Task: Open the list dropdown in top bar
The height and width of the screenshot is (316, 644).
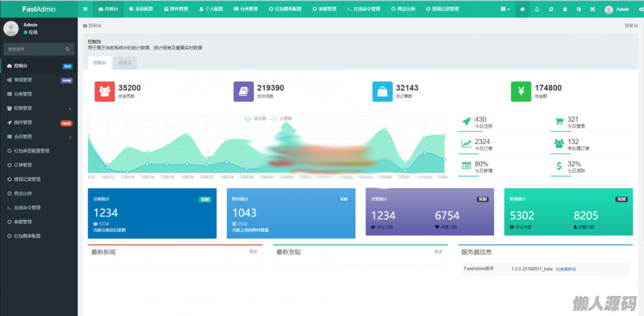Action: pos(505,9)
